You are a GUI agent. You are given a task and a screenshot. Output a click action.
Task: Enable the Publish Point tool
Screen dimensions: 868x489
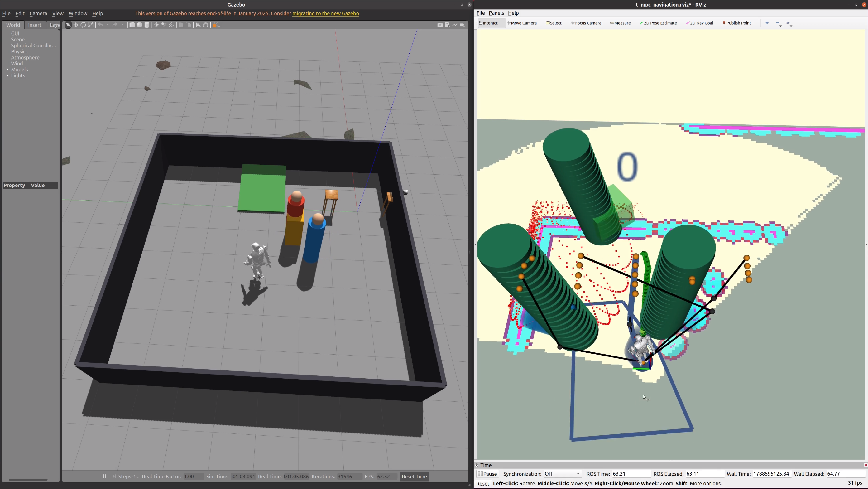point(737,23)
